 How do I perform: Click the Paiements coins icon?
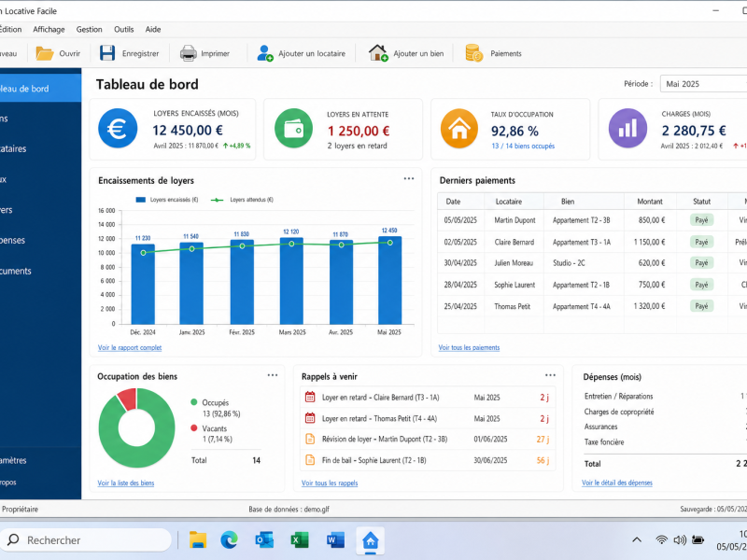[x=474, y=53]
